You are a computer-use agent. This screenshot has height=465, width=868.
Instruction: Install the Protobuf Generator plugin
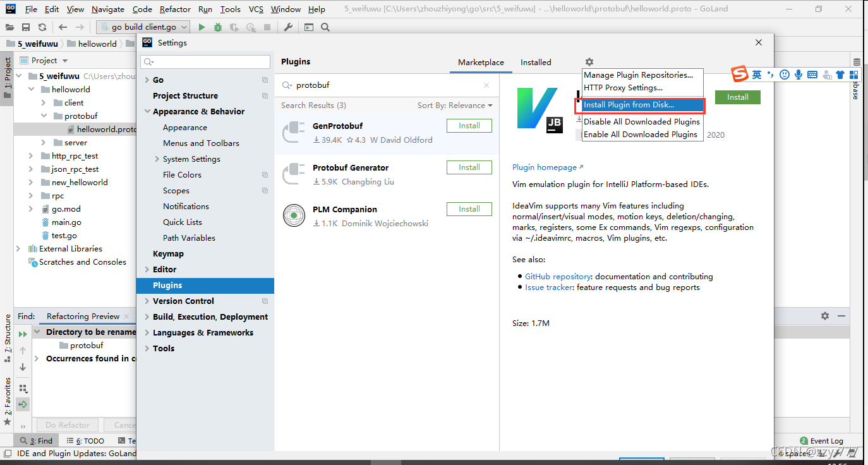469,167
